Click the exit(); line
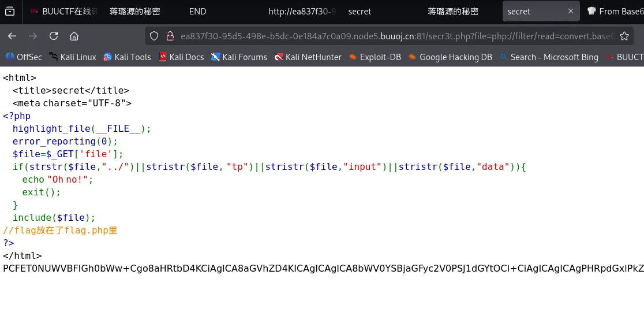Screen dimensions: 644x330 click(42, 192)
